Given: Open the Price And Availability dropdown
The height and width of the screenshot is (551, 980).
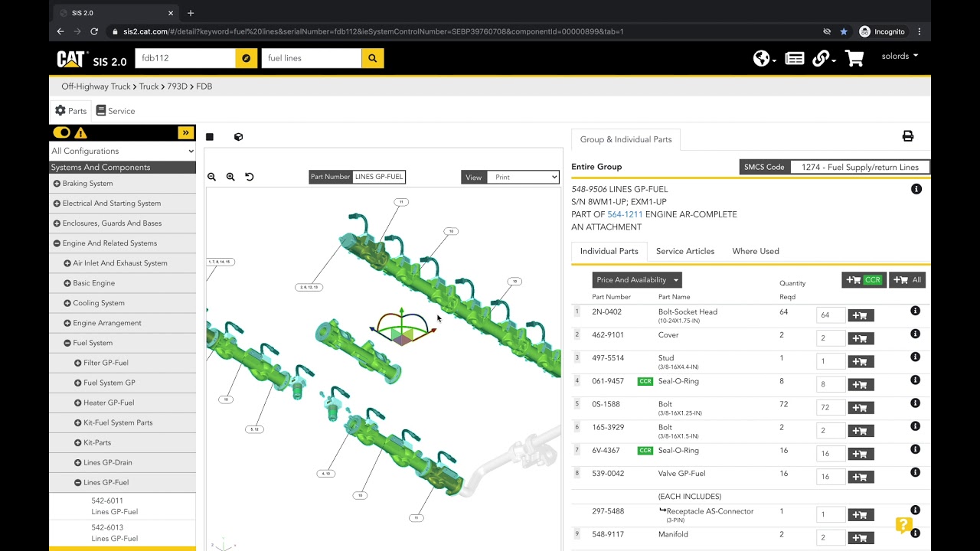Looking at the screenshot, I should [637, 280].
